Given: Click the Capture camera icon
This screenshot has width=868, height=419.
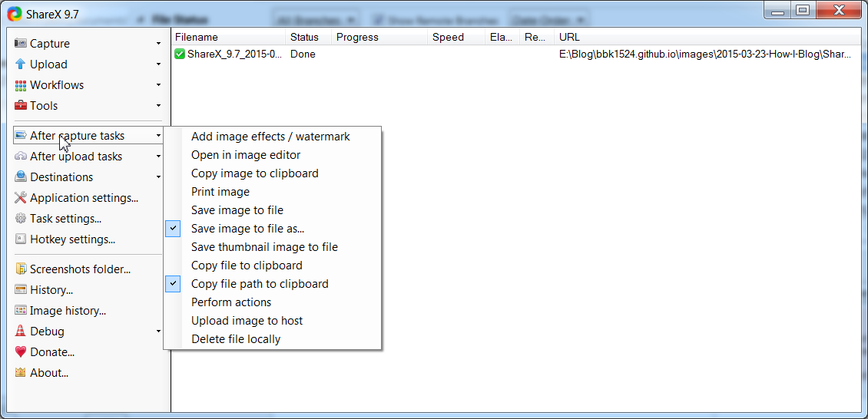Looking at the screenshot, I should click(x=21, y=43).
